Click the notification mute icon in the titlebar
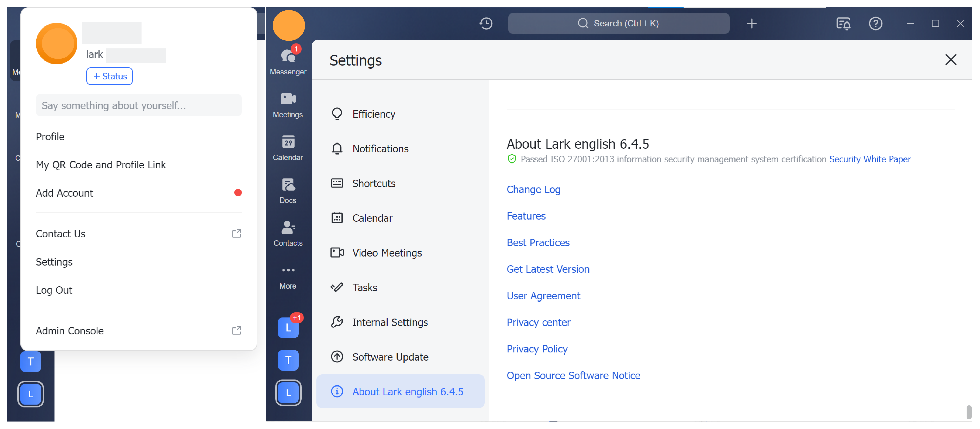 843,24
